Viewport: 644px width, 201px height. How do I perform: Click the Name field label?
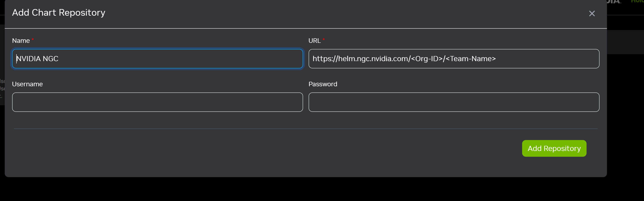[x=21, y=41]
